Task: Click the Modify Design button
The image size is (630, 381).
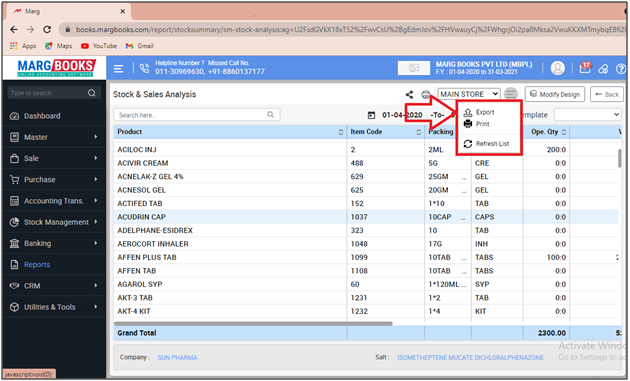Action: [x=555, y=94]
